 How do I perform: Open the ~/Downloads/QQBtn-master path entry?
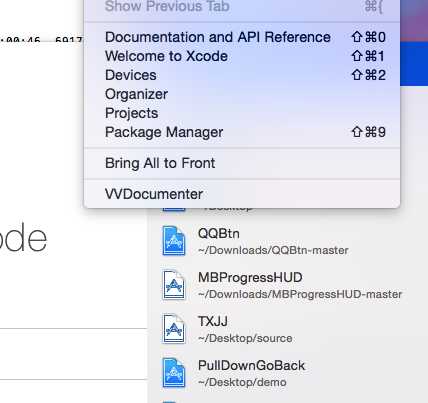273,250
